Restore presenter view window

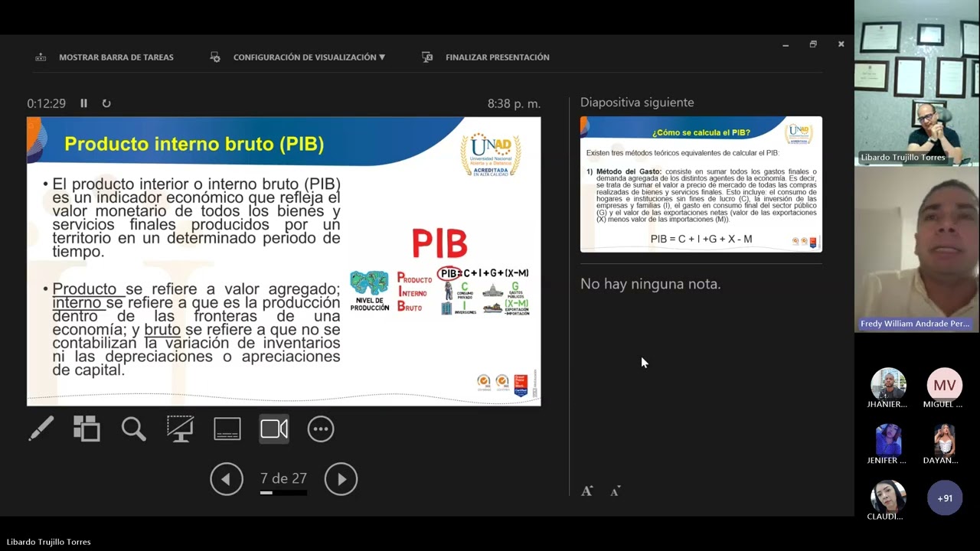[x=813, y=44]
